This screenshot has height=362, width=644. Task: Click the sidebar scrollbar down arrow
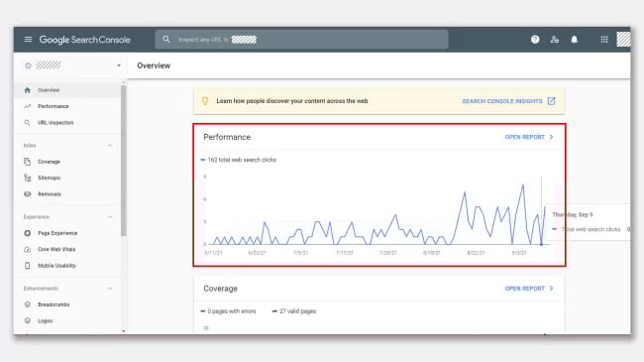tap(124, 330)
